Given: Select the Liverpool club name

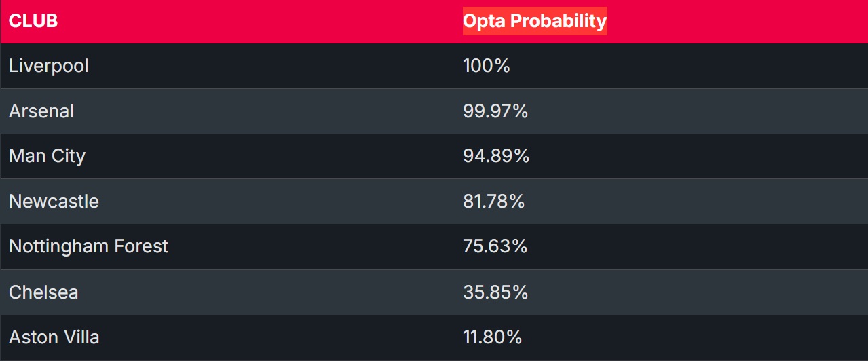Looking at the screenshot, I should tap(49, 66).
